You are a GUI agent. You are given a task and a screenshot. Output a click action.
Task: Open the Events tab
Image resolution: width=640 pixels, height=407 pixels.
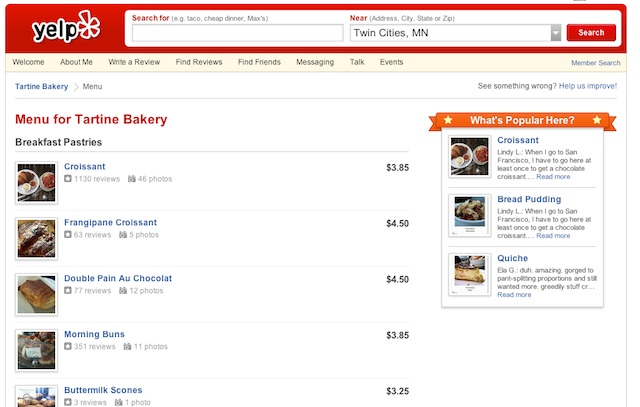391,62
